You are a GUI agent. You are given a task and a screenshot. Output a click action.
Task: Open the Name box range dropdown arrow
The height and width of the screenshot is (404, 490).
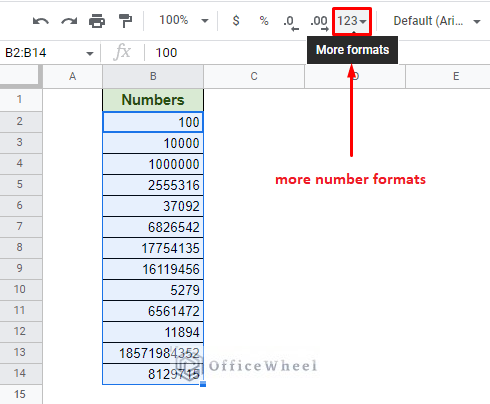[x=90, y=53]
